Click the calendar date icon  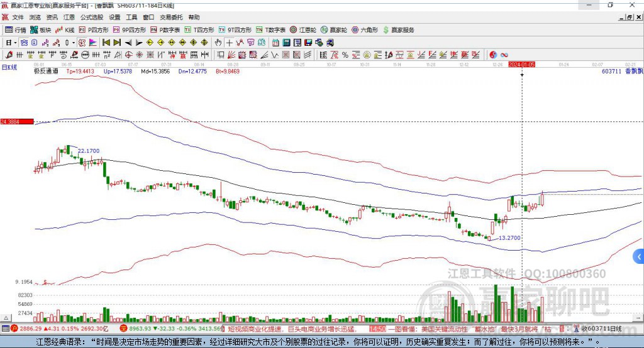click(275, 43)
